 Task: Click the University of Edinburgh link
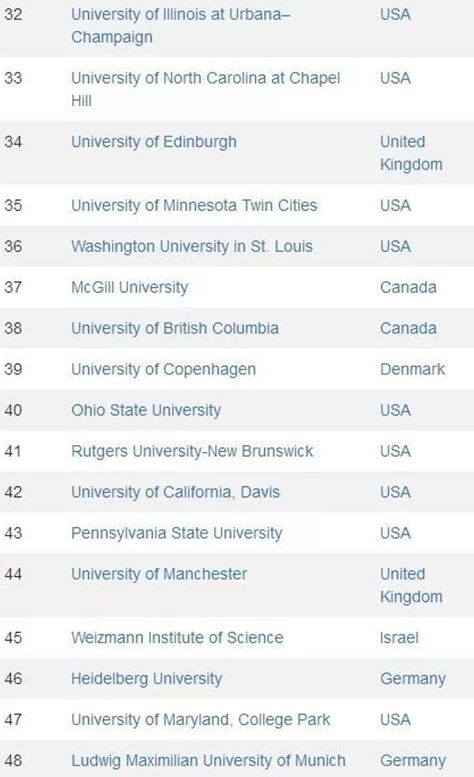pos(154,142)
